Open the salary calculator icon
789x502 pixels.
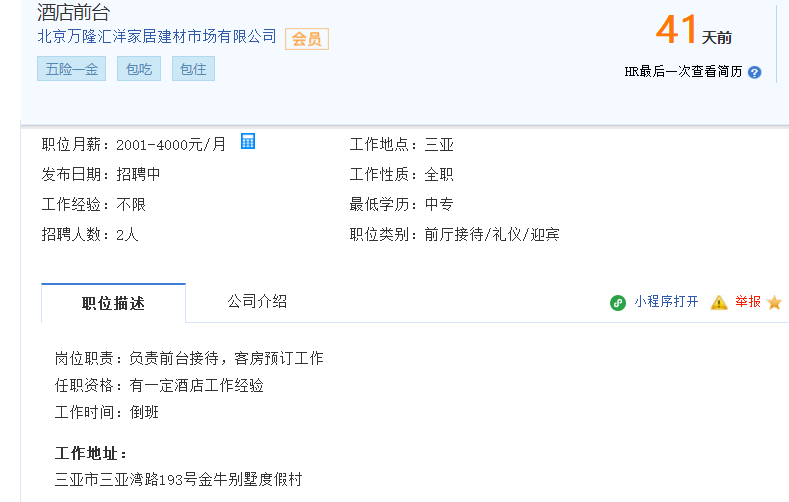248,141
